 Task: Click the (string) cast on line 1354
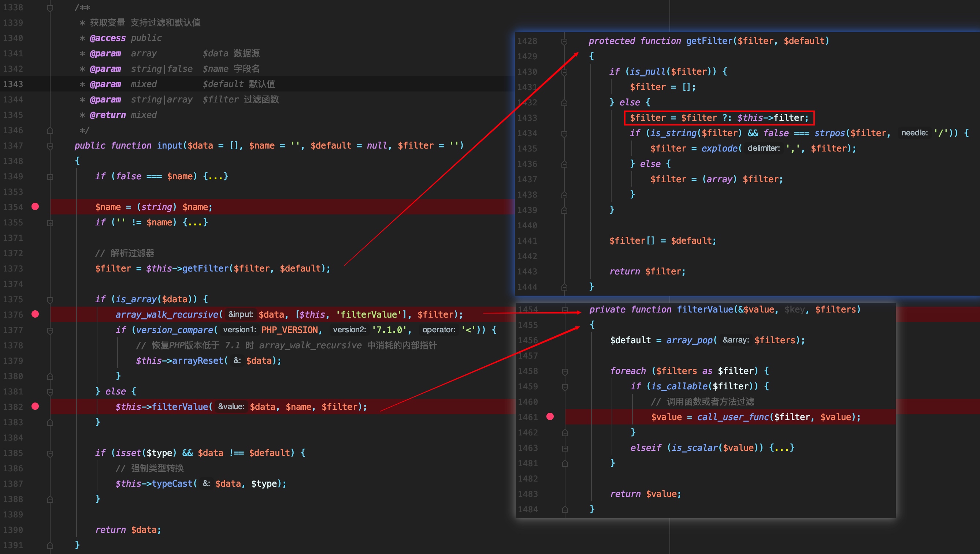(x=156, y=207)
